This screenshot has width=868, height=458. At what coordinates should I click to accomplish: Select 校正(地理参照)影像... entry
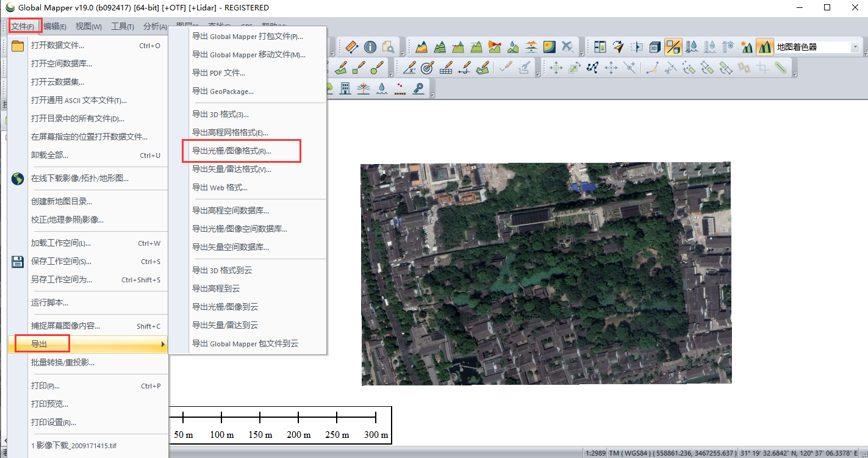pyautogui.click(x=88, y=220)
